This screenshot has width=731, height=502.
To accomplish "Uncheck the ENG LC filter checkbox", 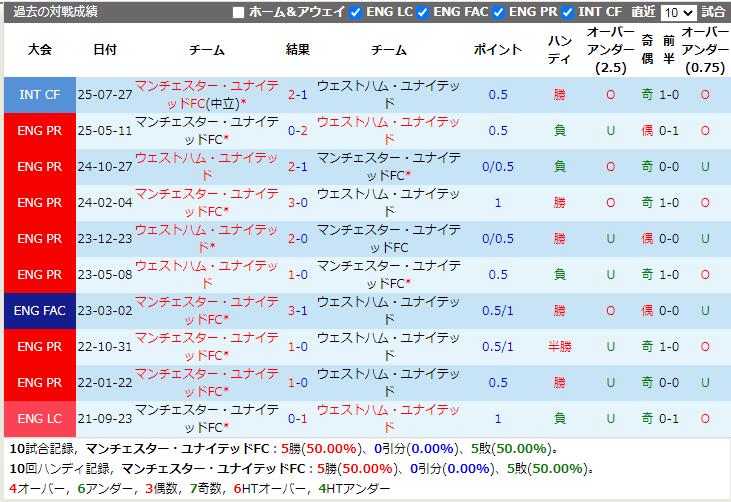I will (356, 13).
